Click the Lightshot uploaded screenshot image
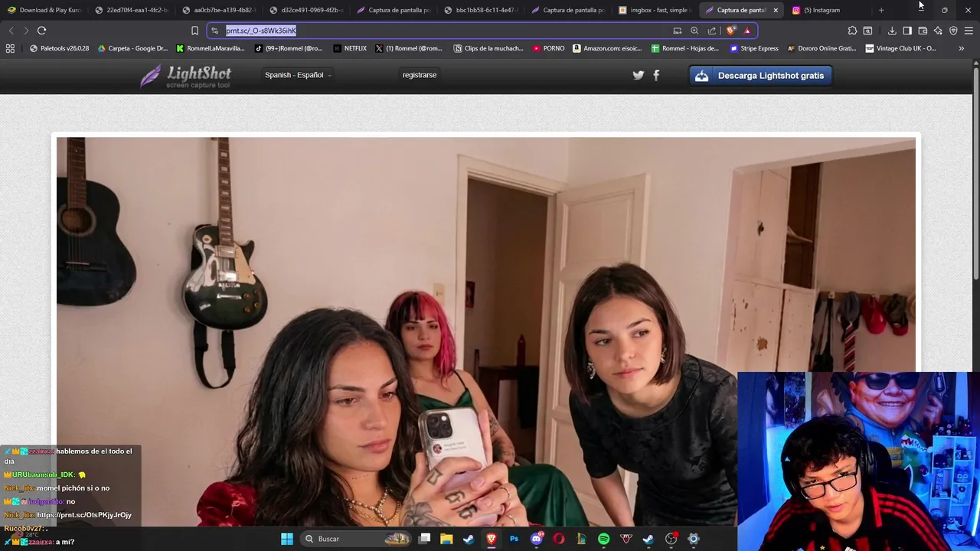Image resolution: width=980 pixels, height=551 pixels. pos(485,331)
